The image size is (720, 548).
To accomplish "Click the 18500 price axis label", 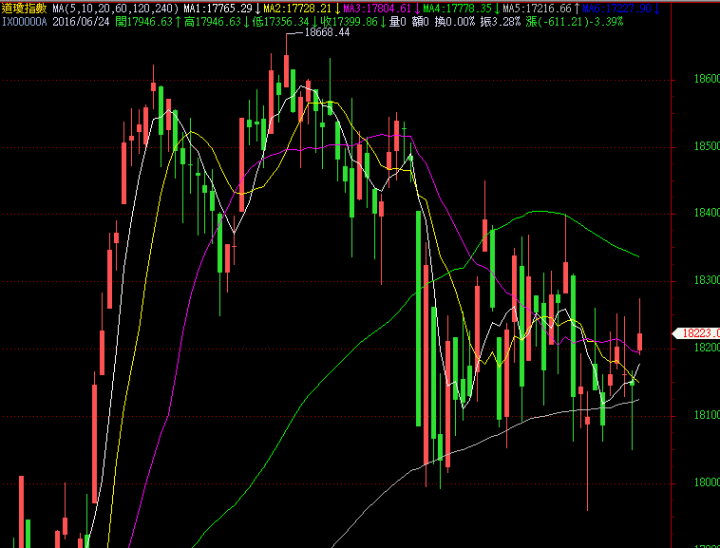I will 707,146.
